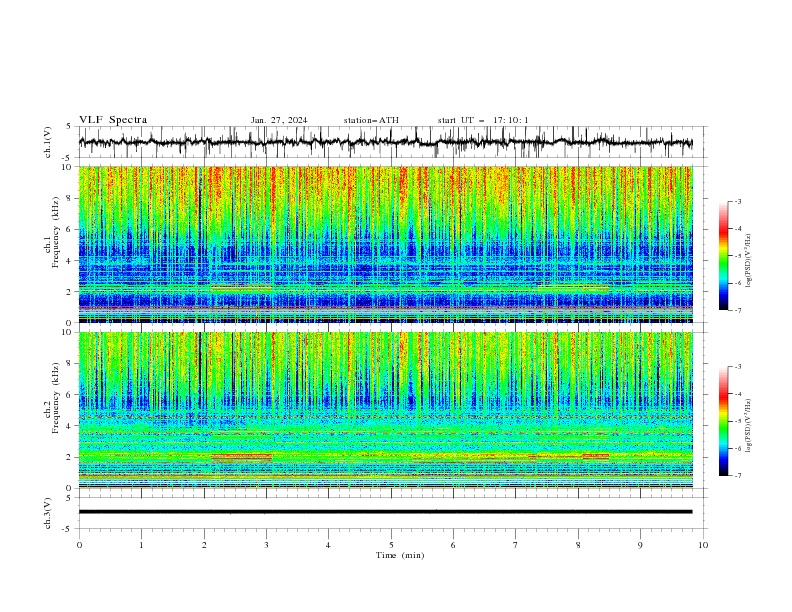Click the "8" kHz tick of the ch.1 spectrogram
This screenshot has width=792, height=612.
tap(70, 198)
